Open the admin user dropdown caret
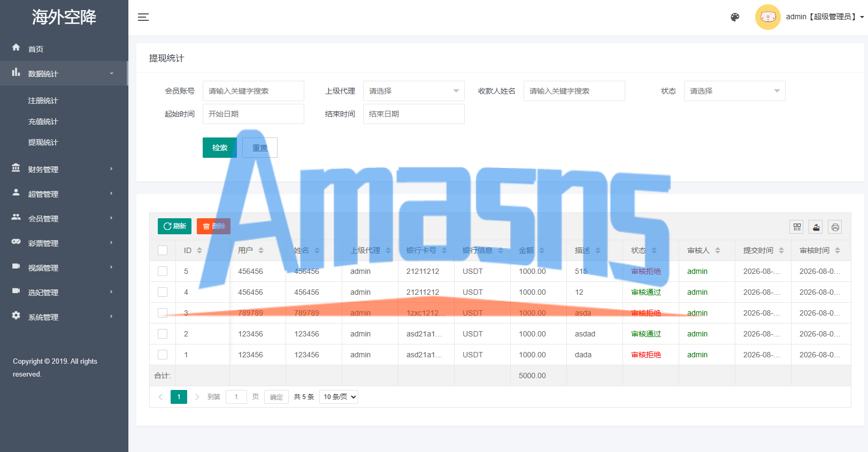 point(862,17)
